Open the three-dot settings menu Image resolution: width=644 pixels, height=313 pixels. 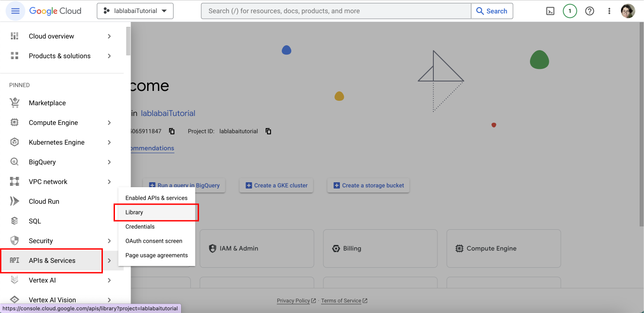coord(609,11)
